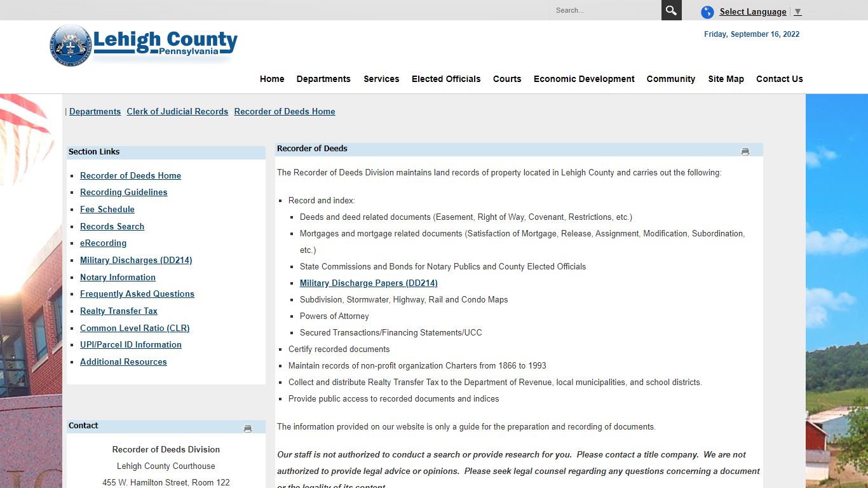Click Maintain records of non-profit Charters item
The width and height of the screenshot is (868, 488).
click(417, 365)
